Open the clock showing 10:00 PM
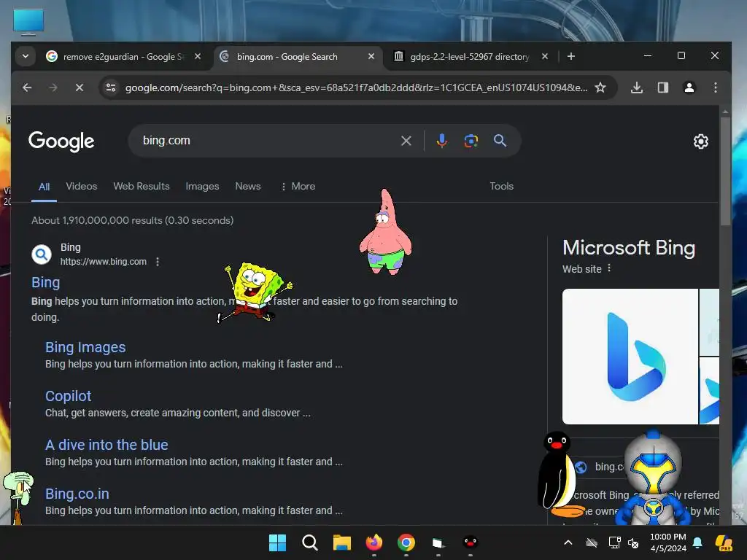The width and height of the screenshot is (747, 560). (x=668, y=542)
